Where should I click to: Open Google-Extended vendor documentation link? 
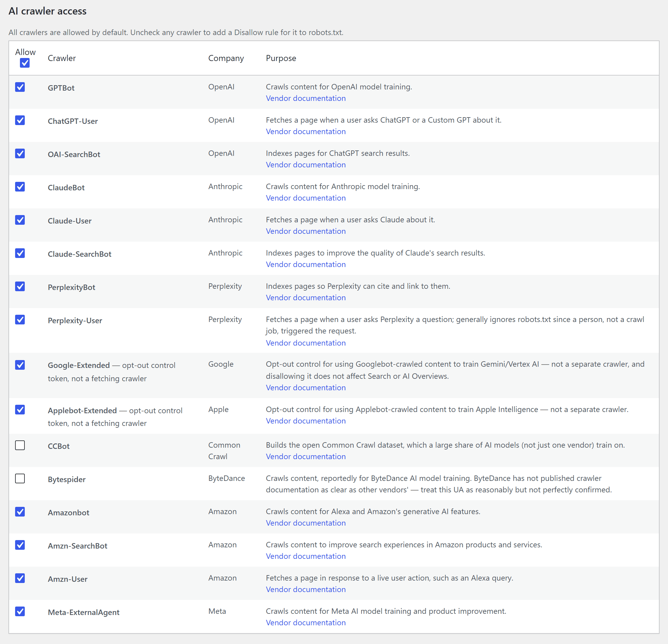(306, 388)
